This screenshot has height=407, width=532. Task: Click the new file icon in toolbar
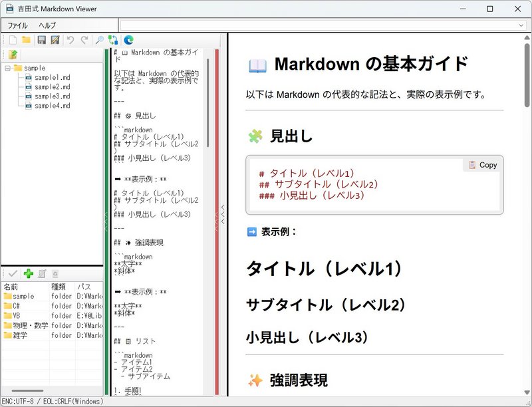click(13, 41)
